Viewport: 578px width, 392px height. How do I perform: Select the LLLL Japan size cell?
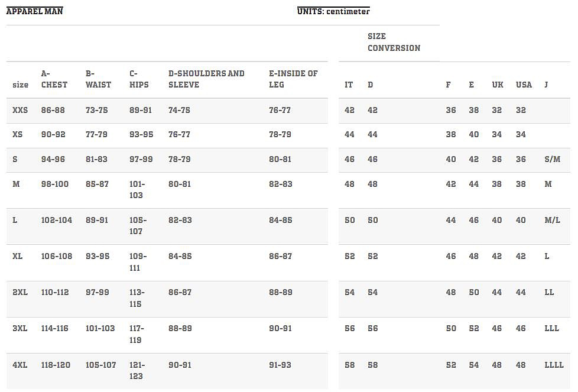pyautogui.click(x=554, y=365)
